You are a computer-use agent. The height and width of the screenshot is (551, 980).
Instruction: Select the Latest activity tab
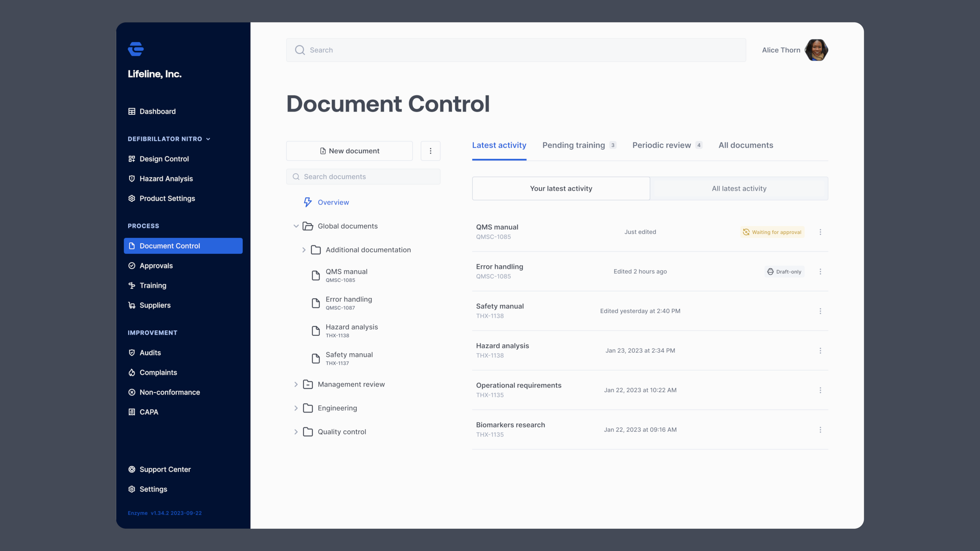coord(499,145)
